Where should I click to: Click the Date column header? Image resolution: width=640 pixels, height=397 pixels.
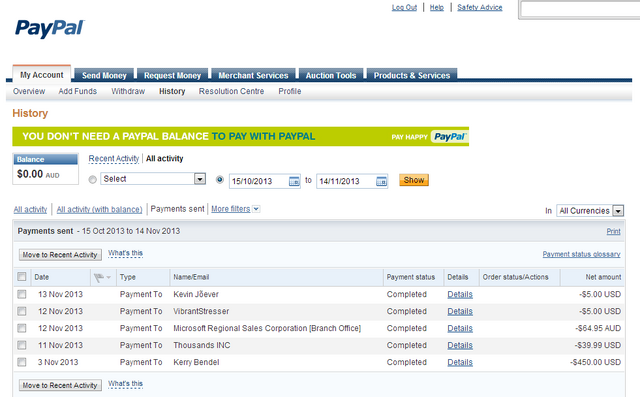coord(42,277)
